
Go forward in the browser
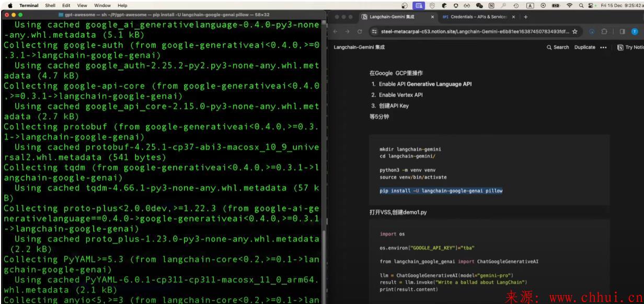pos(347,31)
